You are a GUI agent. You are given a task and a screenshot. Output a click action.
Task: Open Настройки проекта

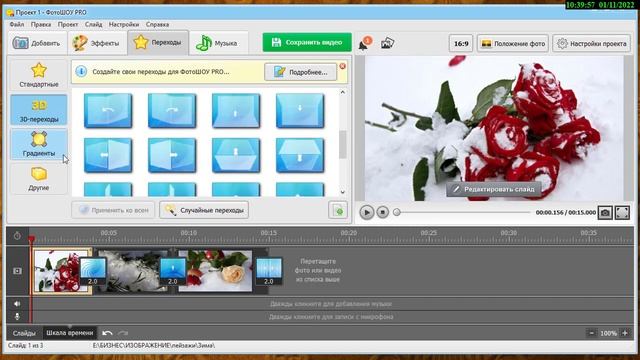591,43
